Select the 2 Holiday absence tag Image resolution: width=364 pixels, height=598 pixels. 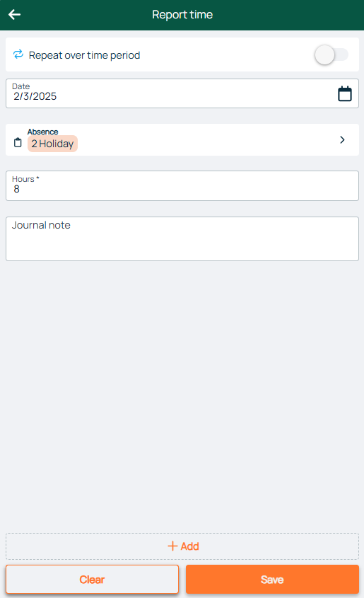pos(52,144)
